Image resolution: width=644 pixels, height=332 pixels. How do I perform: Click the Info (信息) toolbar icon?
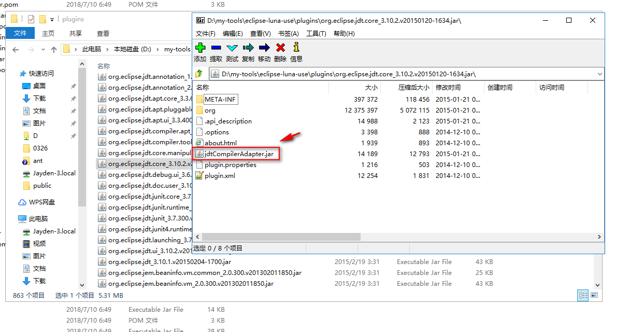point(296,48)
